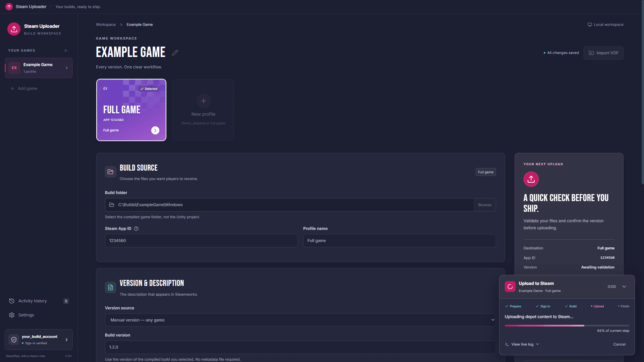Click the Build step
This screenshot has height=362, width=644.
[571, 306]
